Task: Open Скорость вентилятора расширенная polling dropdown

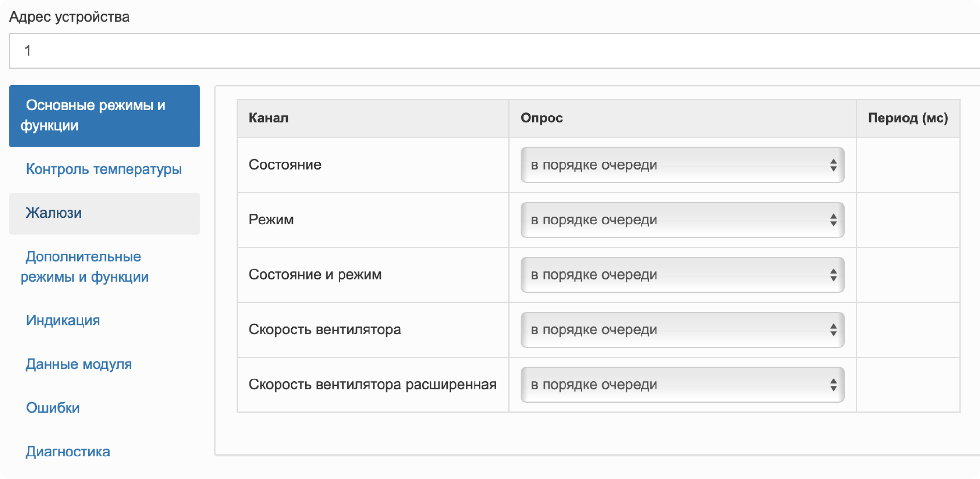Action: (x=682, y=384)
